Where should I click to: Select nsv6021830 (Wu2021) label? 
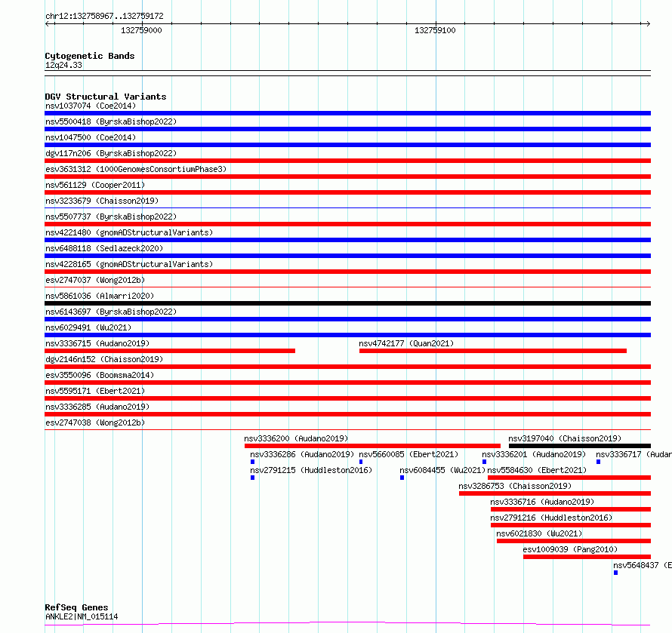point(539,533)
